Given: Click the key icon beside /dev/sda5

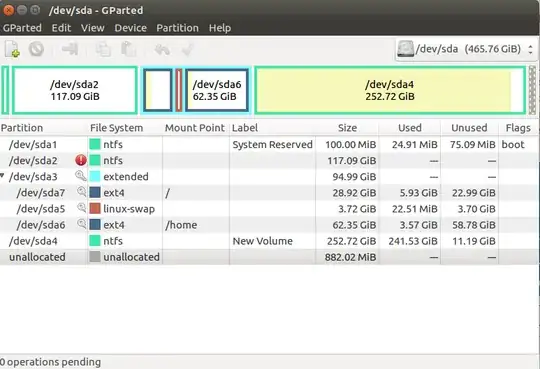Looking at the screenshot, I should (x=82, y=208).
